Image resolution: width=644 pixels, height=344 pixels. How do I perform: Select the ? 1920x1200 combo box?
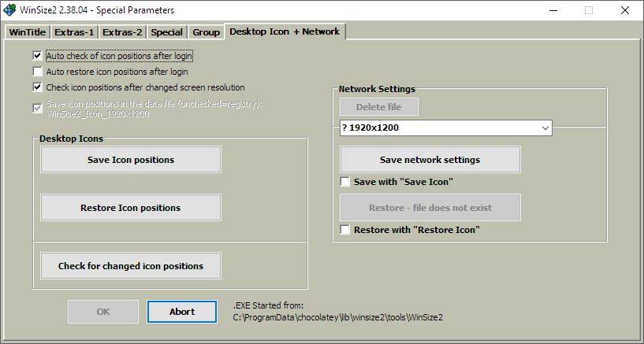446,128
